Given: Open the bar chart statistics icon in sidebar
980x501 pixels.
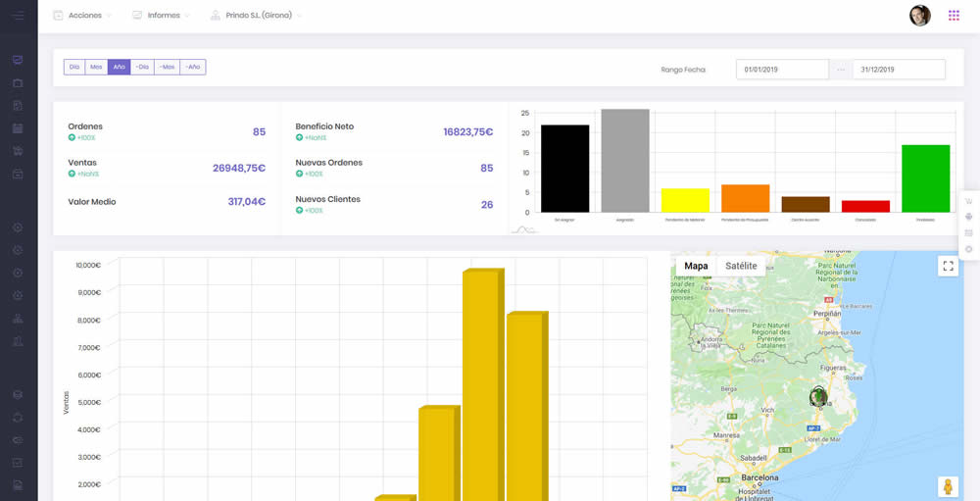Looking at the screenshot, I should 18,341.
